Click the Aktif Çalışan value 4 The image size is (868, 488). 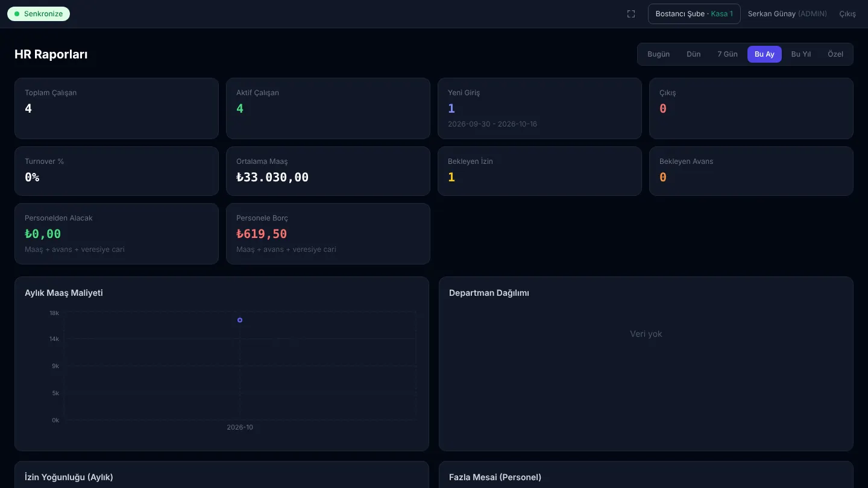click(240, 109)
